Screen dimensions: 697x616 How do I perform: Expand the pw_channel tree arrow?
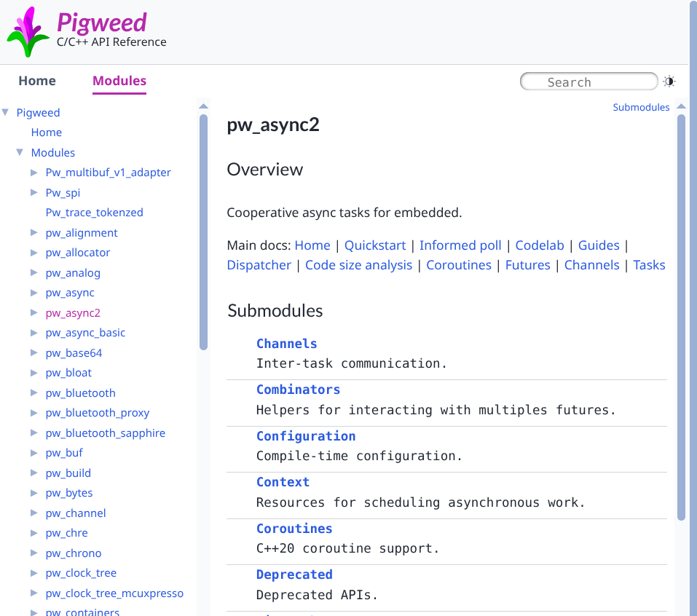pos(34,513)
